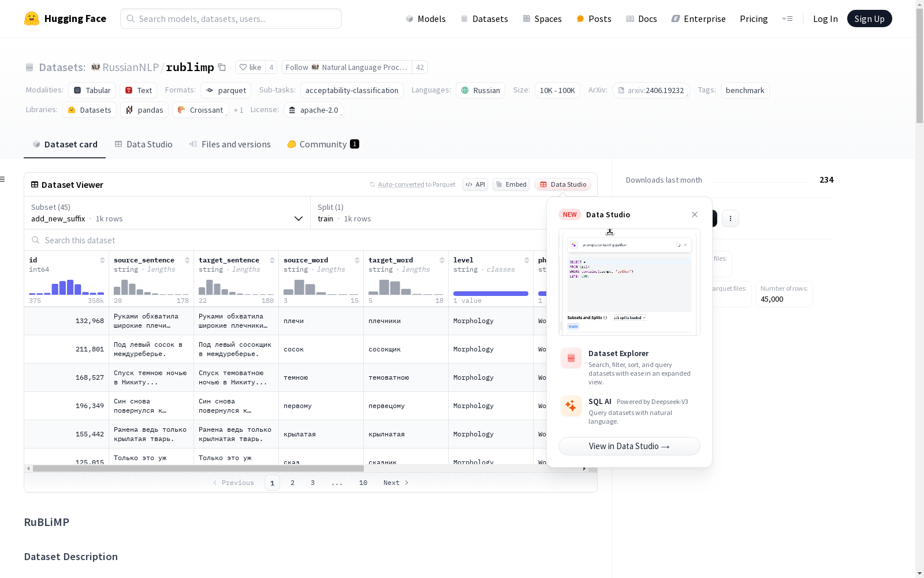Sort the target_word column

pos(442,260)
